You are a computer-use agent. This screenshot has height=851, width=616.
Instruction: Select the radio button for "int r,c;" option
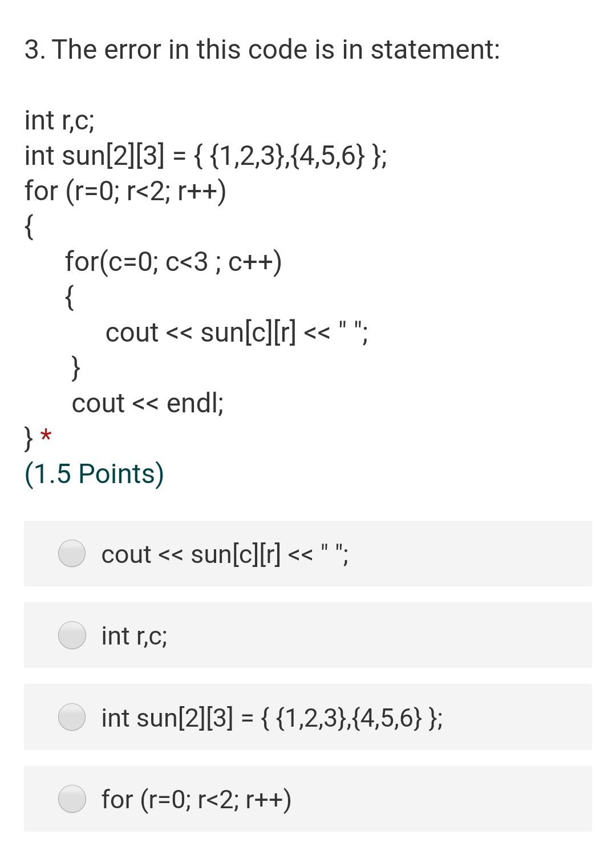[x=72, y=635]
